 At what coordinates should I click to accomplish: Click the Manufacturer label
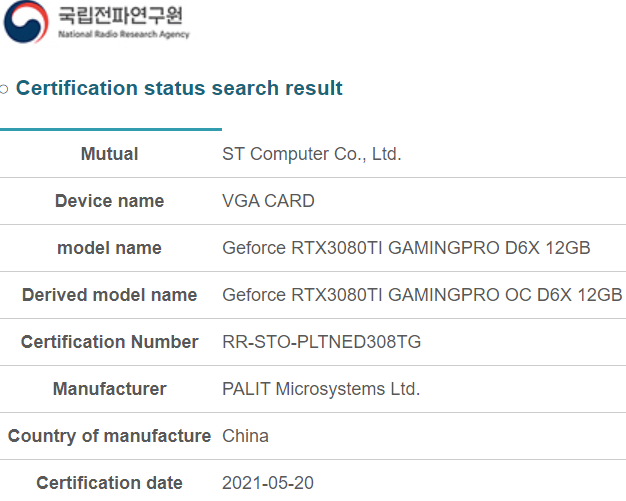pyautogui.click(x=109, y=389)
